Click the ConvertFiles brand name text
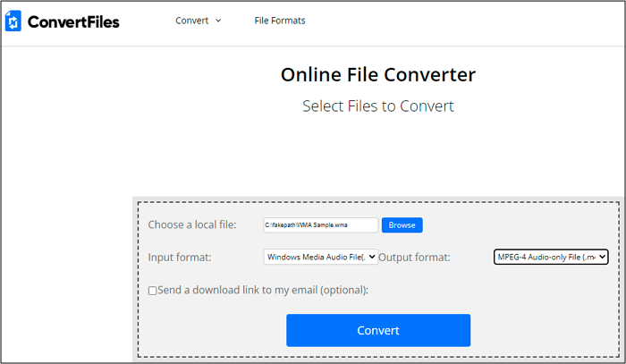Image resolution: width=626 pixels, height=364 pixels. point(72,21)
